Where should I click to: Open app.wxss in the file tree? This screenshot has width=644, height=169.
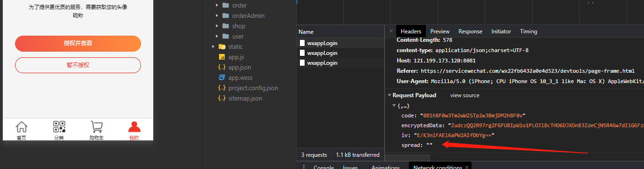[x=240, y=77]
